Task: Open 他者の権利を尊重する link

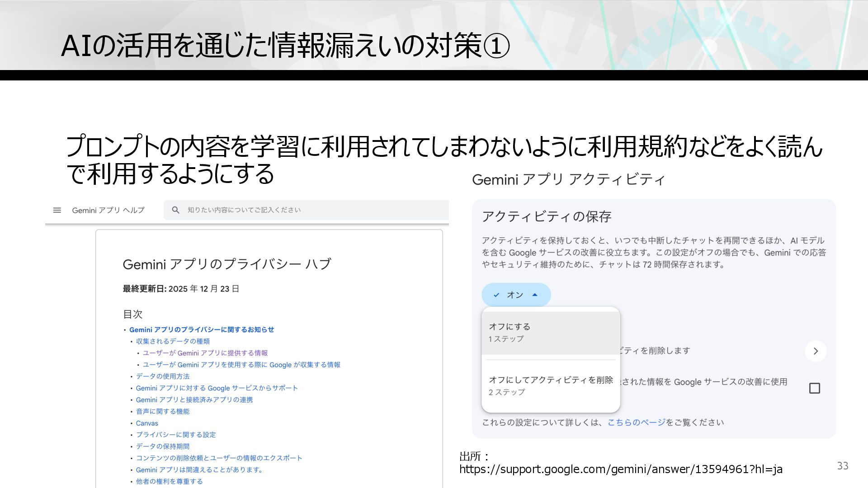Action: 169,482
